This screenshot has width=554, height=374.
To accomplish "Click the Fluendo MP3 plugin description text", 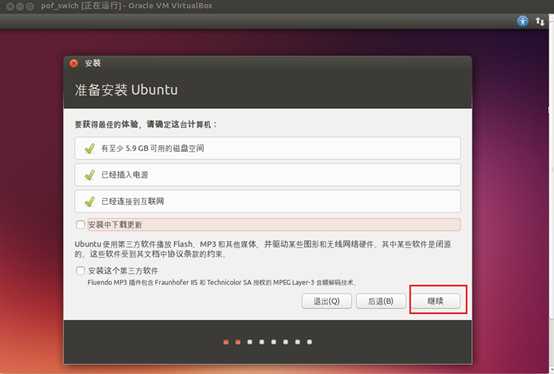I will tap(221, 283).
